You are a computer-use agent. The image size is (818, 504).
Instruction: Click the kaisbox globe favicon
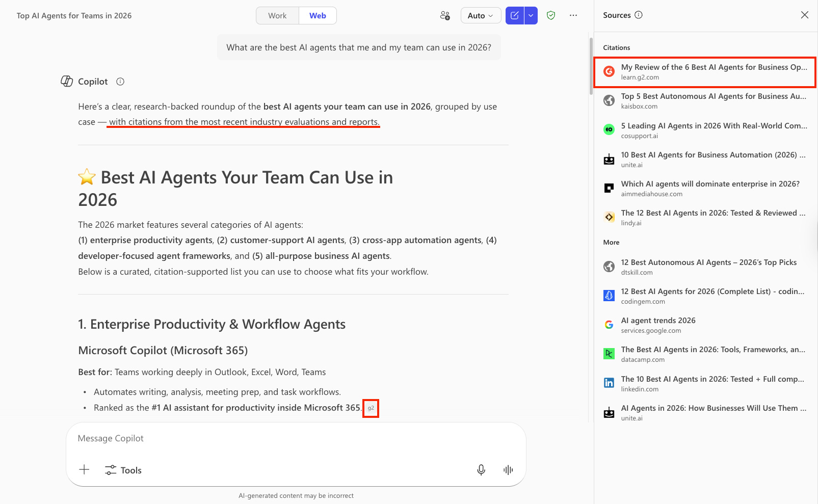609,101
